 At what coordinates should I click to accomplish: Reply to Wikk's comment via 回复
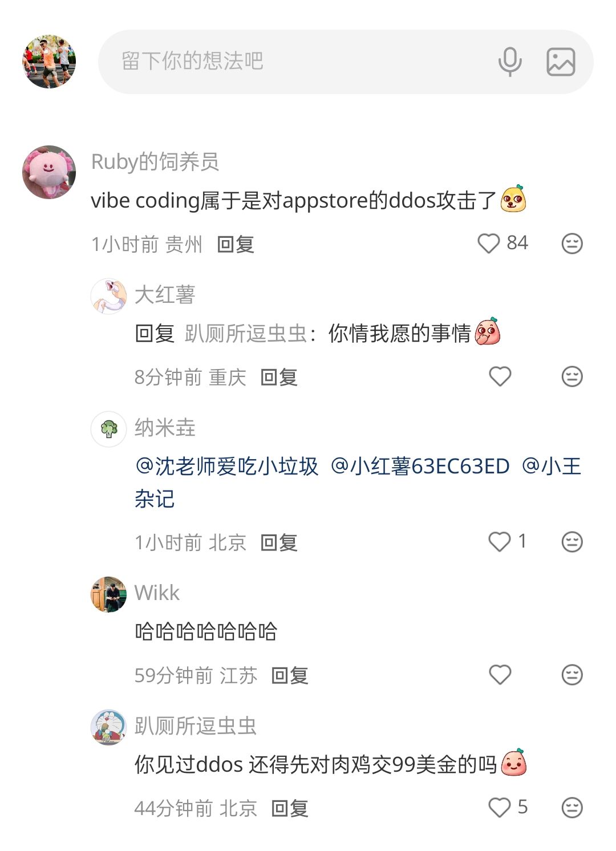pos(290,676)
